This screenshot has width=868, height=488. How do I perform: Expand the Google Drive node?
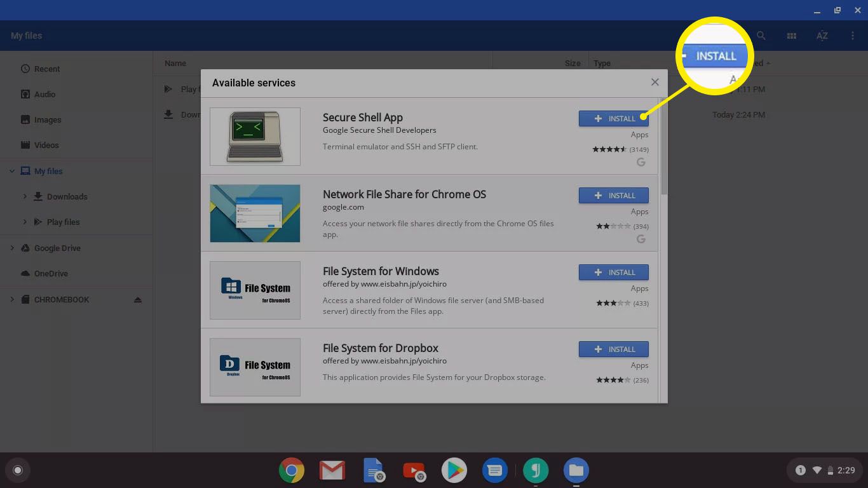click(x=12, y=248)
